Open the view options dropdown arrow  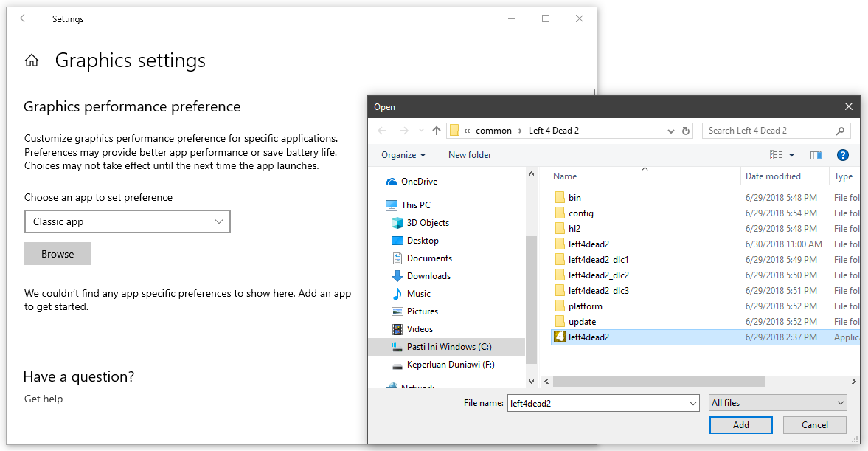791,155
